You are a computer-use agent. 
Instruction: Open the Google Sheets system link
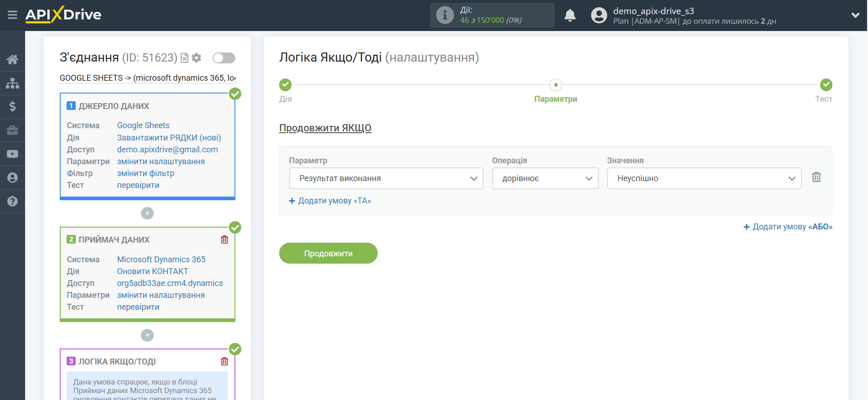coord(143,125)
